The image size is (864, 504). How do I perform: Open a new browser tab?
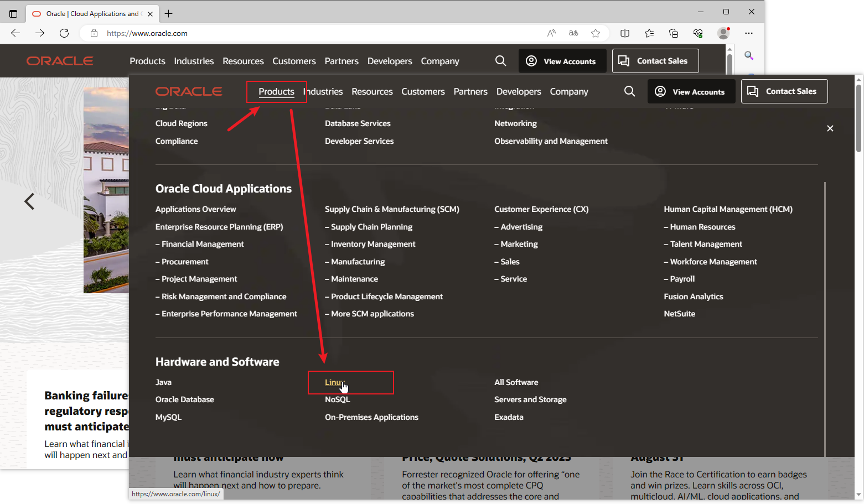[169, 14]
